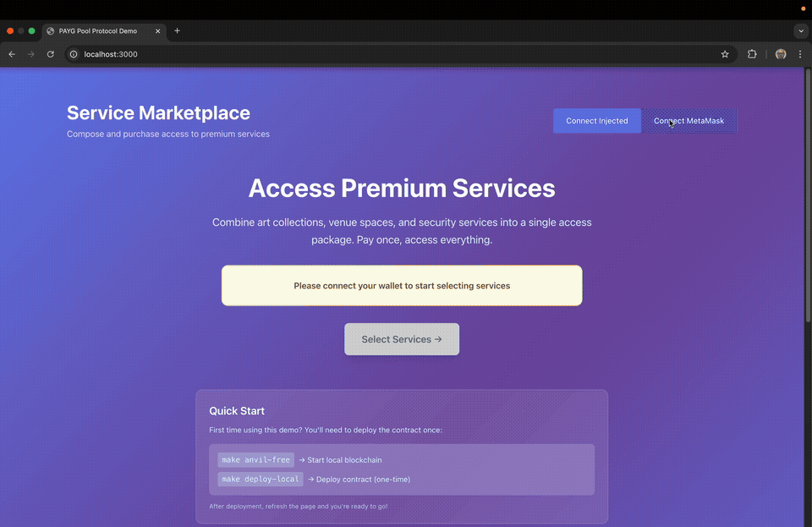The image size is (812, 527).
Task: Bookmark this page using the star
Action: pyautogui.click(x=724, y=53)
